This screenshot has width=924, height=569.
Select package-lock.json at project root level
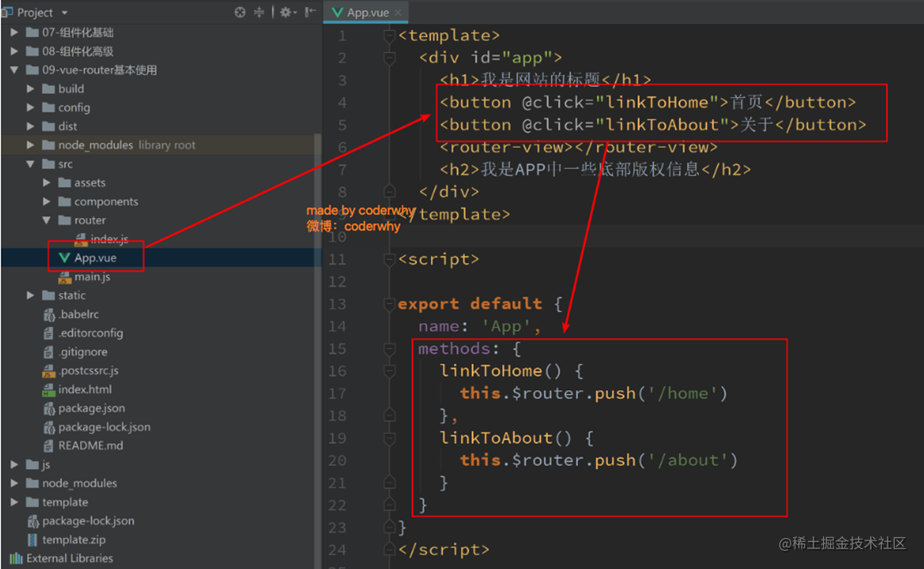coord(87,521)
